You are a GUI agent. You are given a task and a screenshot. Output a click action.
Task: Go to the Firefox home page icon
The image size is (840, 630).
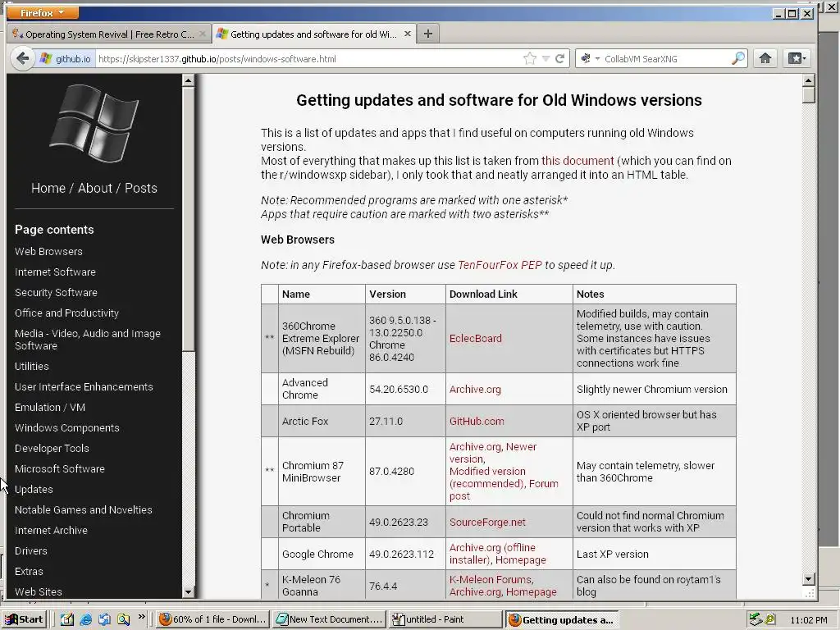click(x=765, y=58)
